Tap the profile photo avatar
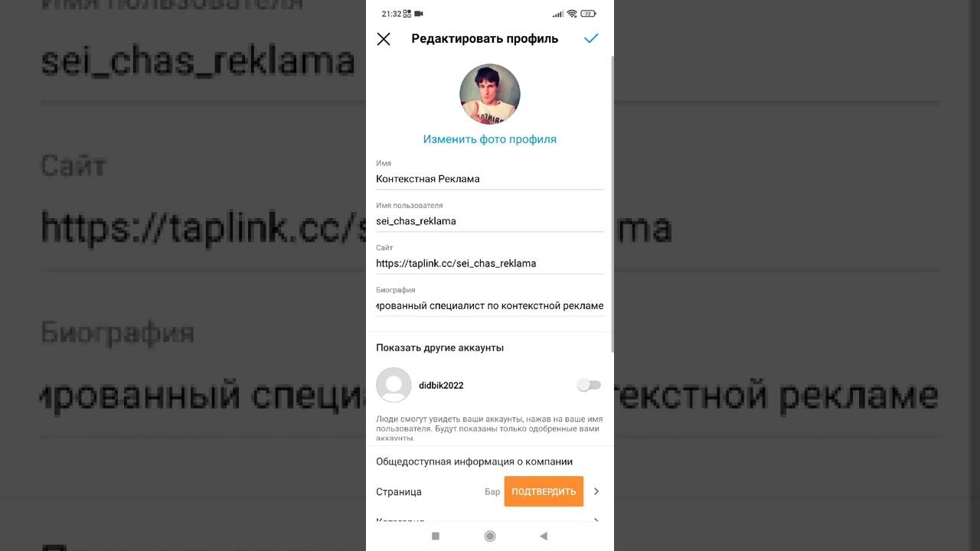Image resolution: width=980 pixels, height=551 pixels. pyautogui.click(x=490, y=94)
